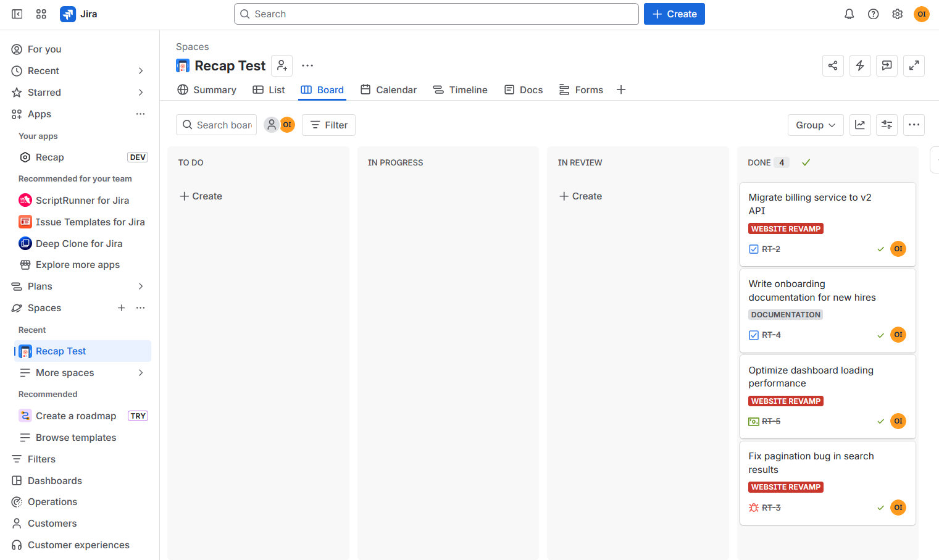Click the done checkmark on the RT-4 card

(x=881, y=335)
